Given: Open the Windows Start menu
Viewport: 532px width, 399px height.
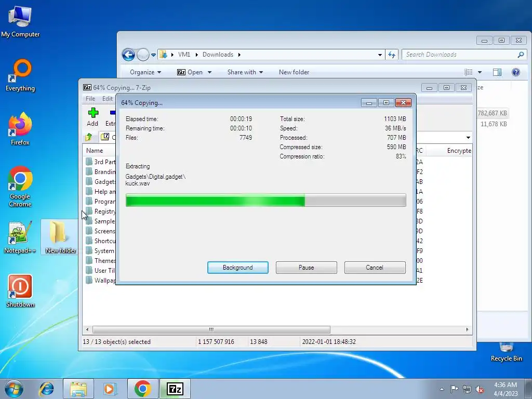Looking at the screenshot, I should pos(14,389).
